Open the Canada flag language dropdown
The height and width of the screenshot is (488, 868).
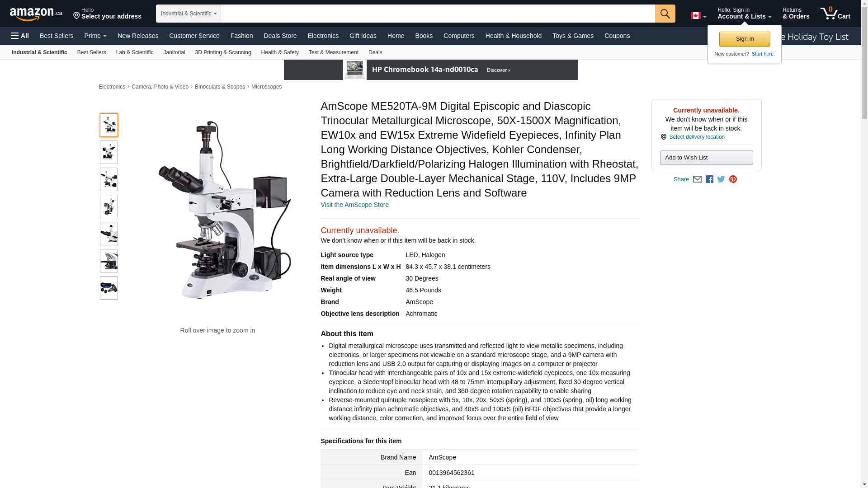tap(698, 16)
